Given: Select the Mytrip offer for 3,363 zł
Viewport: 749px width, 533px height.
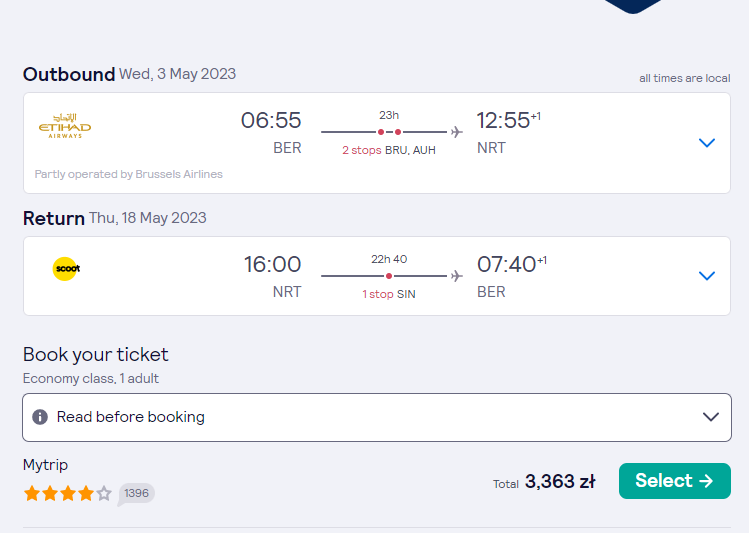Looking at the screenshot, I should (x=674, y=480).
